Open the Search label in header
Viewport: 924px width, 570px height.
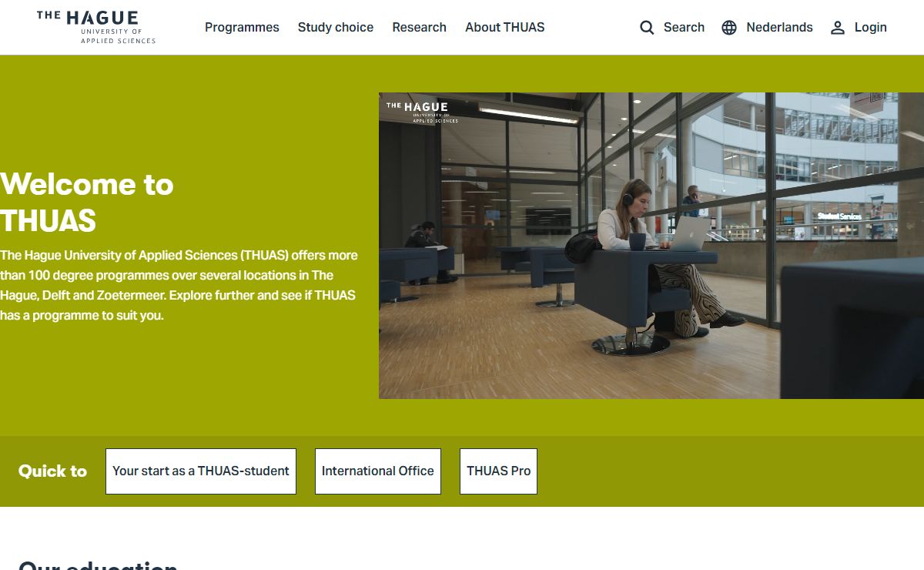tap(684, 27)
